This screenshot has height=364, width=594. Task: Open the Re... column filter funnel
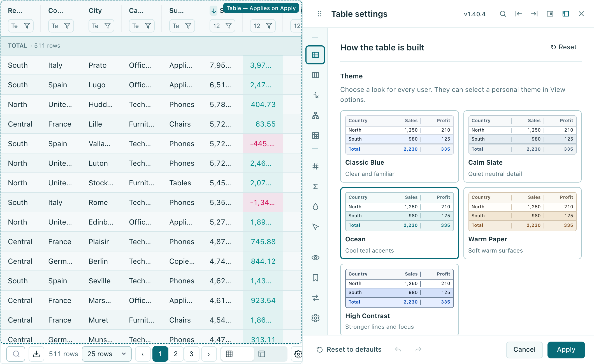[x=27, y=26]
